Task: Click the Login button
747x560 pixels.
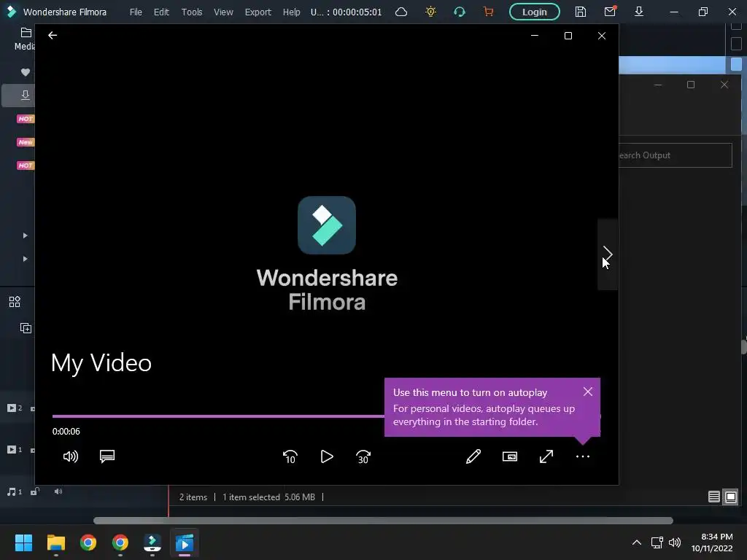Action: [x=535, y=12]
